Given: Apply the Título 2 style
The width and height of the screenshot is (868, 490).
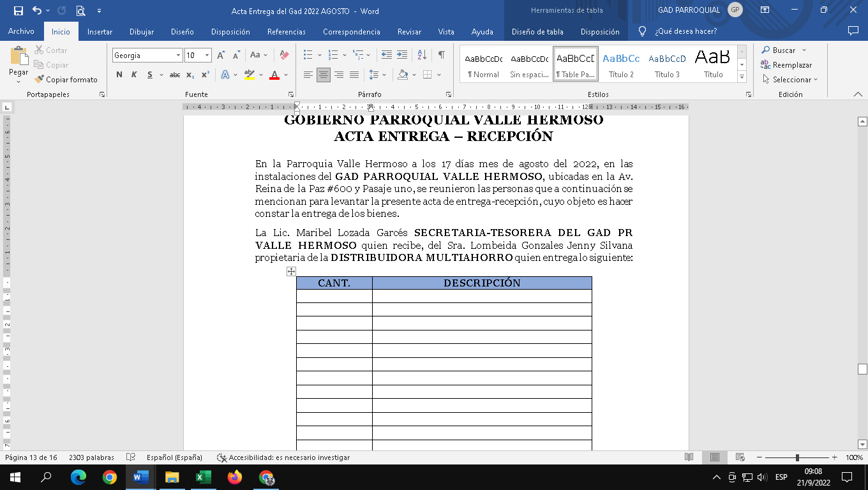Looking at the screenshot, I should [x=621, y=64].
